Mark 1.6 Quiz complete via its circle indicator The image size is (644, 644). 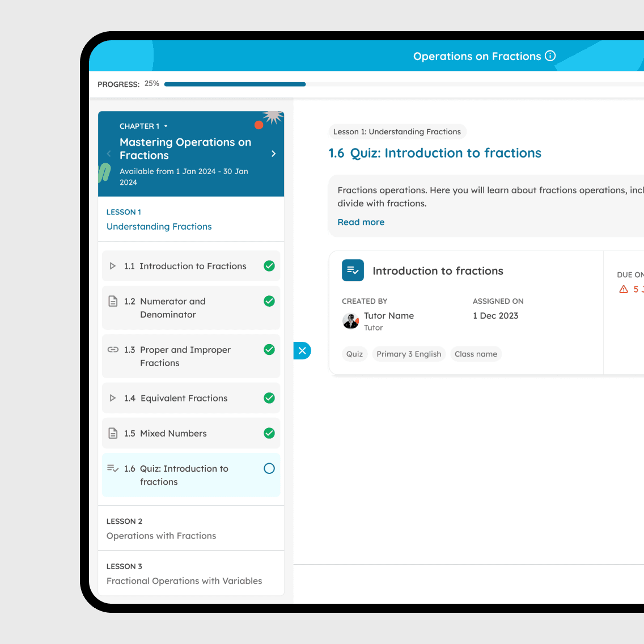[269, 468]
